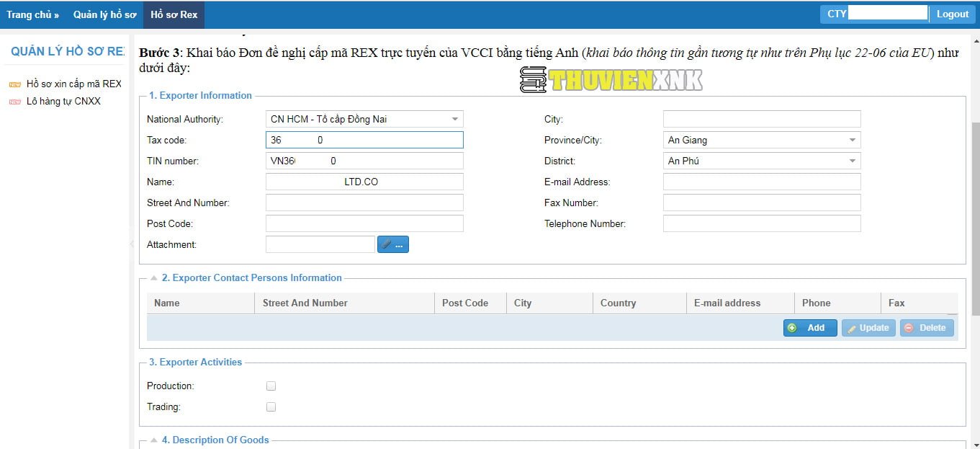
Task: Click the Name column header
Action: pyautogui.click(x=200, y=303)
